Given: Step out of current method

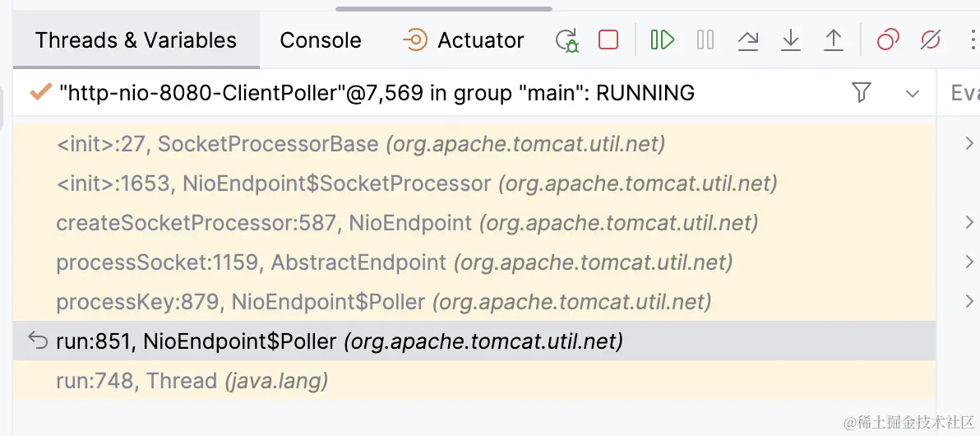Looking at the screenshot, I should 834,40.
